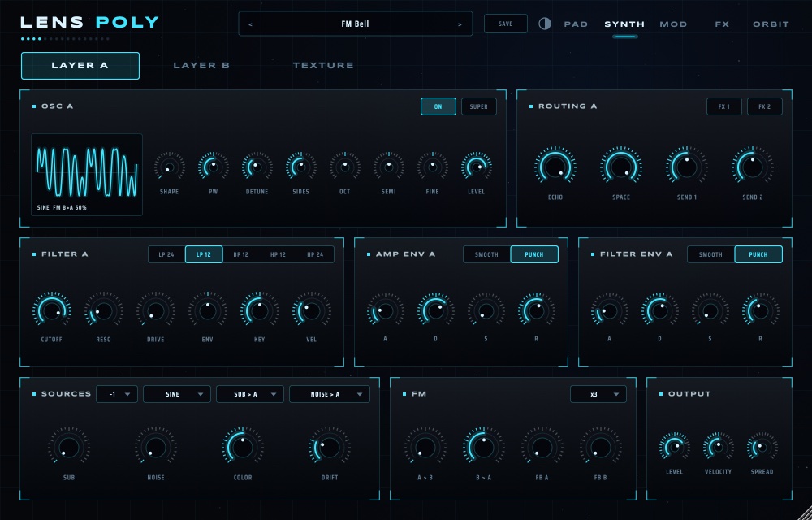Image resolution: width=812 pixels, height=520 pixels.
Task: Select PUNCH in Filter Env A
Action: coord(758,254)
